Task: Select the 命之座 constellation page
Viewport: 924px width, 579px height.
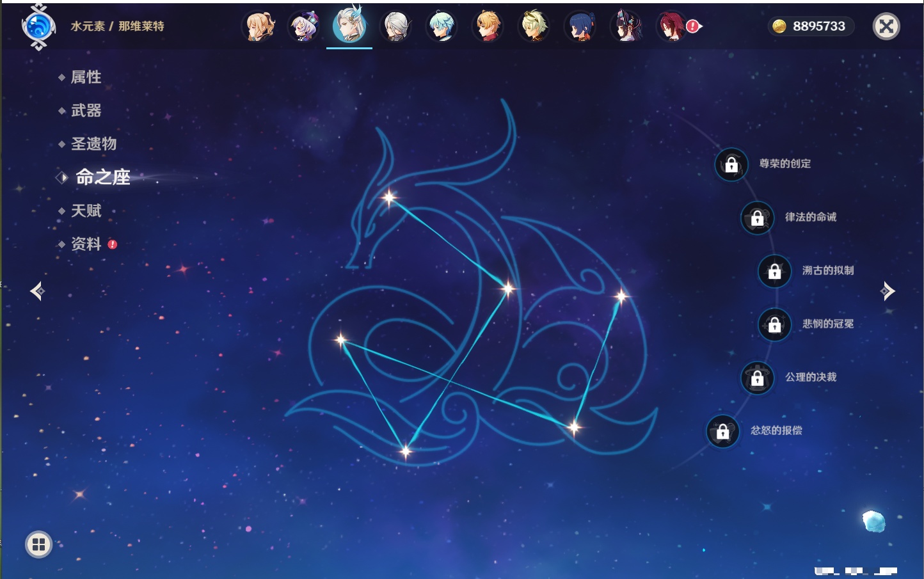Action: pos(102,177)
